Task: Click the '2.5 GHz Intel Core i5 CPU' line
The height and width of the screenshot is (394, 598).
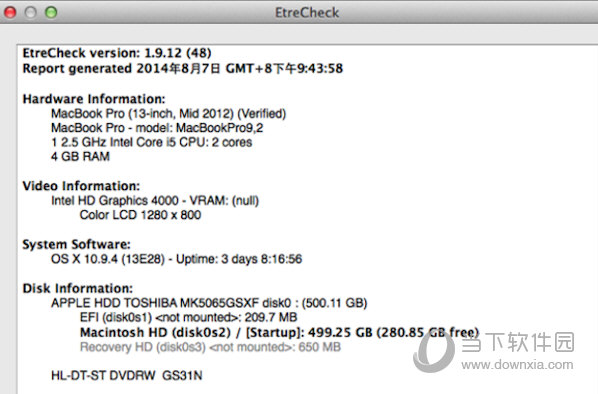Action: 151,142
